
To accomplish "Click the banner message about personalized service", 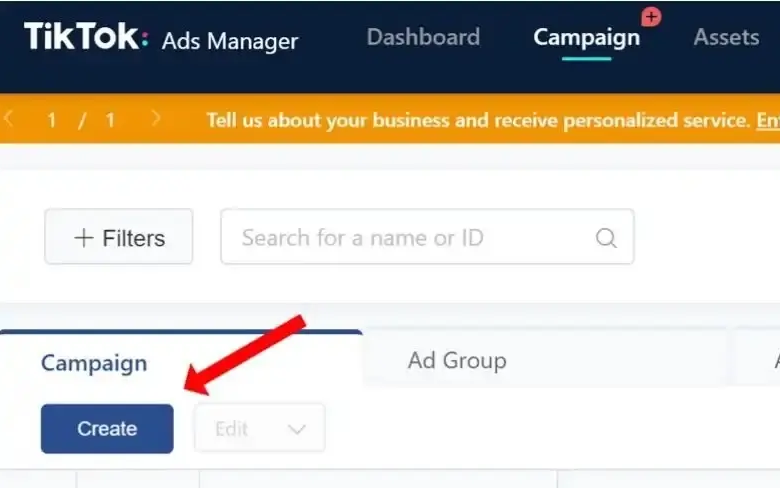I will pos(477,121).
